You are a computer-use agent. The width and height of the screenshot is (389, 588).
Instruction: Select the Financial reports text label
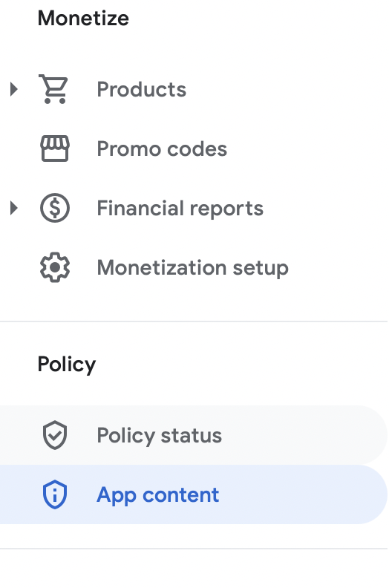tap(180, 209)
